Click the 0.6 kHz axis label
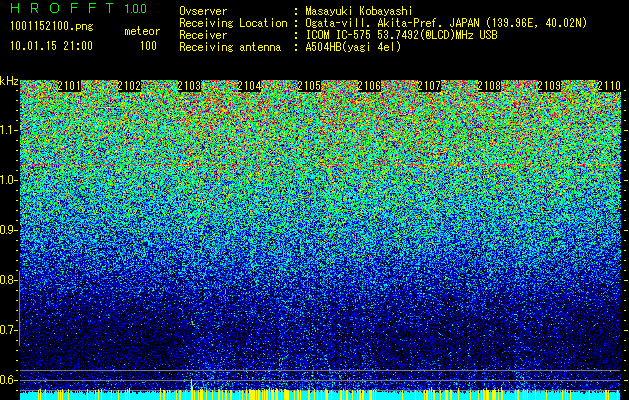 (x=8, y=380)
